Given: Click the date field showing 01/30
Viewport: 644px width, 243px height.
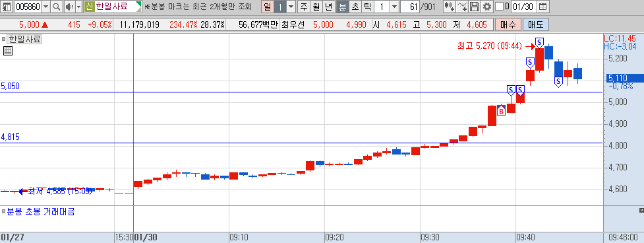Looking at the screenshot, I should (x=523, y=7).
